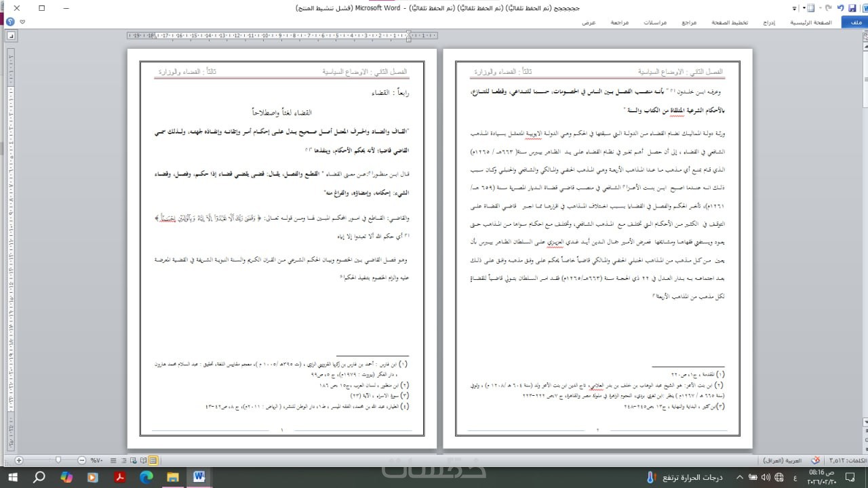
Task: Click the zoom percentage value 70%
Action: click(96, 460)
